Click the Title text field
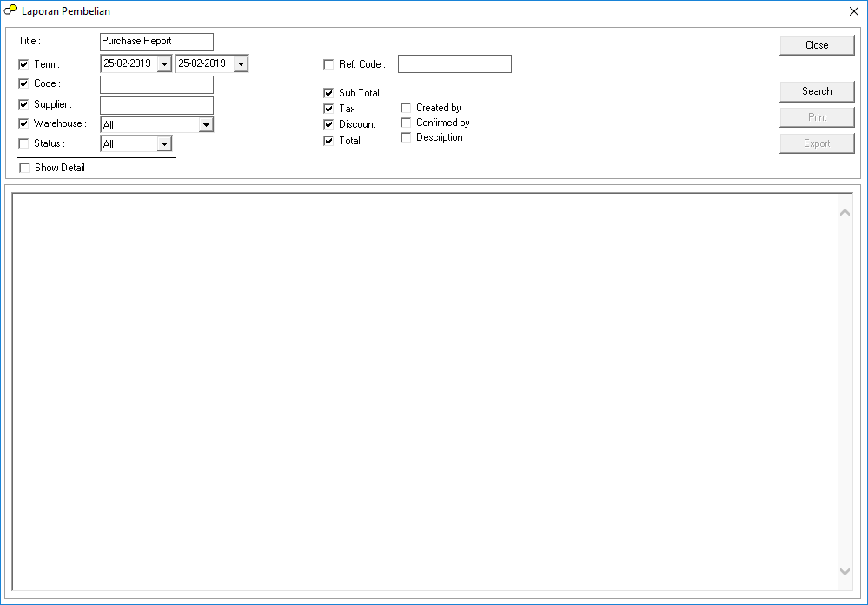The width and height of the screenshot is (868, 605). tap(156, 42)
